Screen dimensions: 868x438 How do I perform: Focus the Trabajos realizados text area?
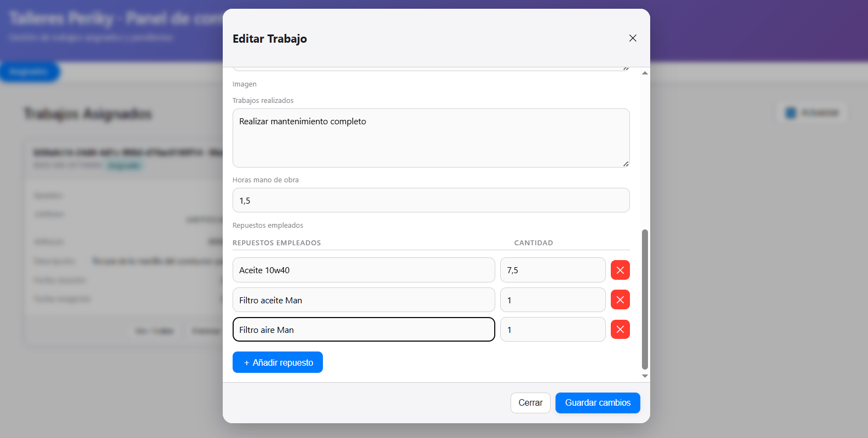click(x=431, y=138)
